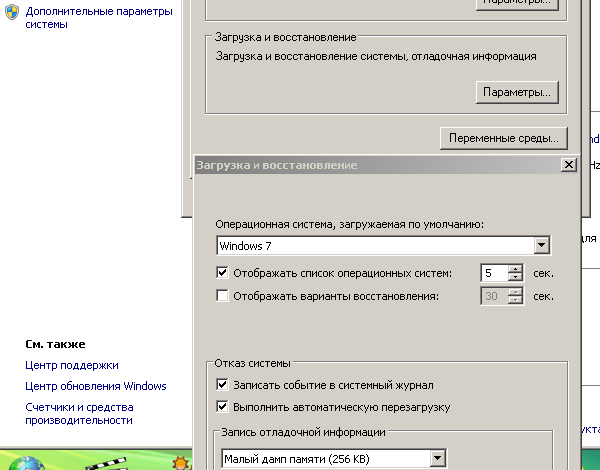Viewport: 600px width, 470px height.
Task: Open Центр поддержки link
Action: click(72, 365)
